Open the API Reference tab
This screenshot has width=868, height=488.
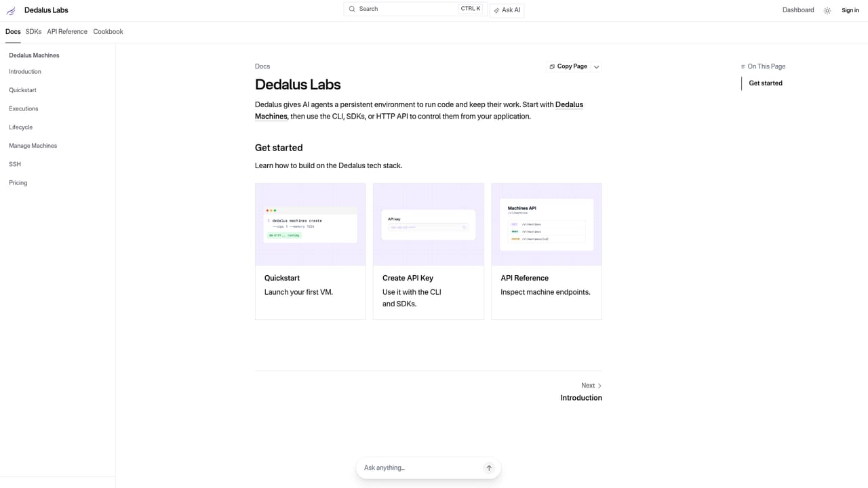point(67,32)
